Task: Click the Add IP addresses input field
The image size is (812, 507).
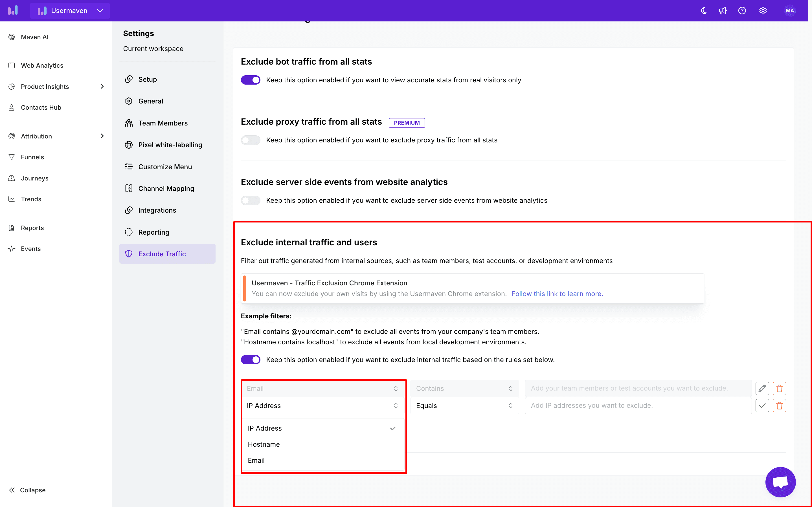Action: [638, 405]
